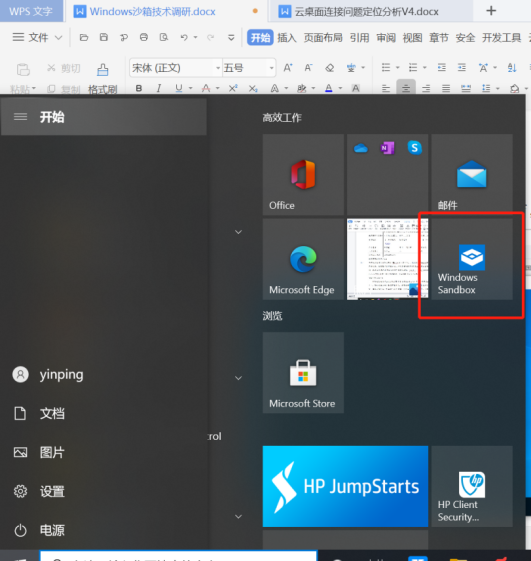Screen dimensions: 531x561
Task: Select the 页面布局 ribbon tab
Action: click(323, 38)
